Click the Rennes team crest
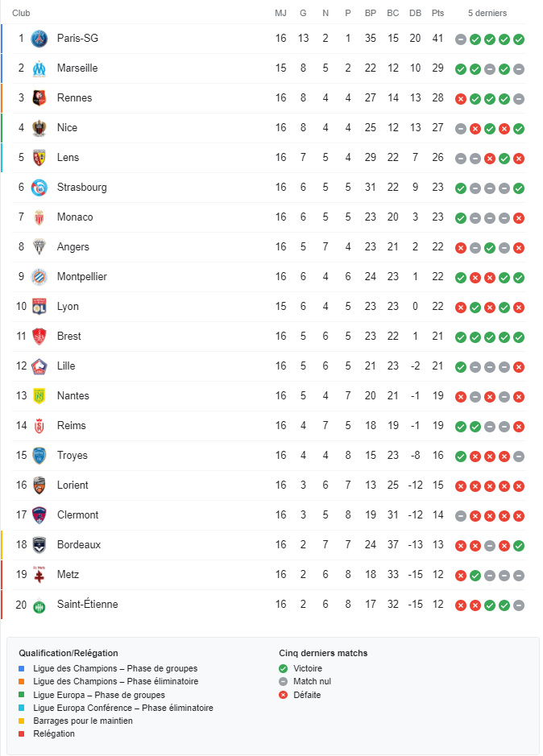543x756 pixels. click(39, 98)
